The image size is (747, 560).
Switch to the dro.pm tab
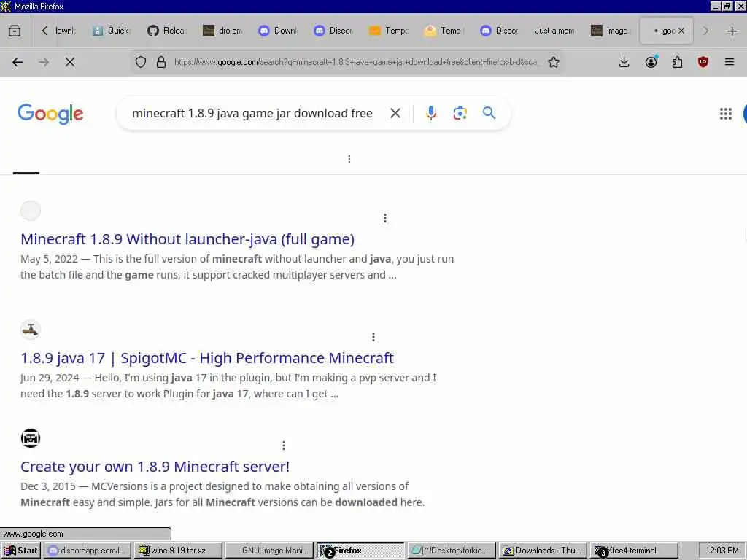(222, 31)
